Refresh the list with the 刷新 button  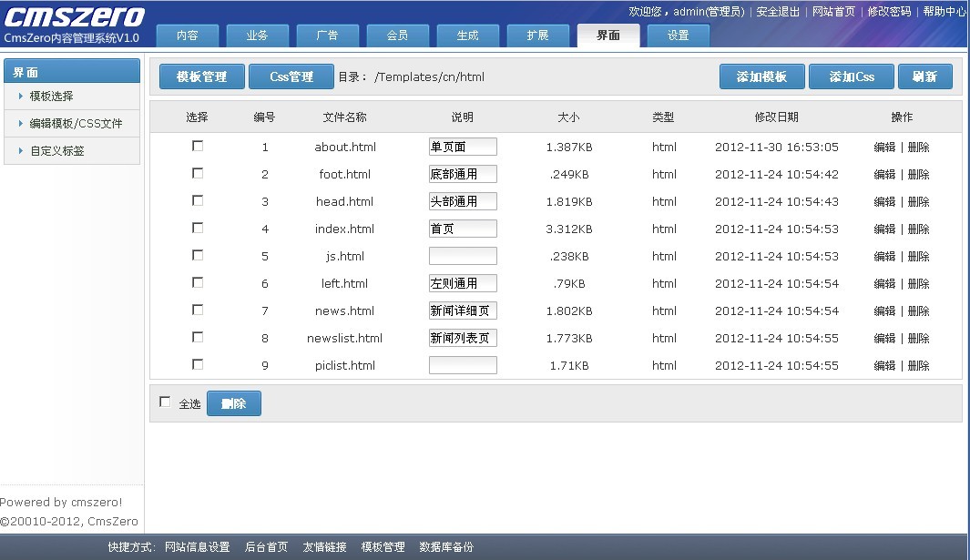tap(924, 76)
